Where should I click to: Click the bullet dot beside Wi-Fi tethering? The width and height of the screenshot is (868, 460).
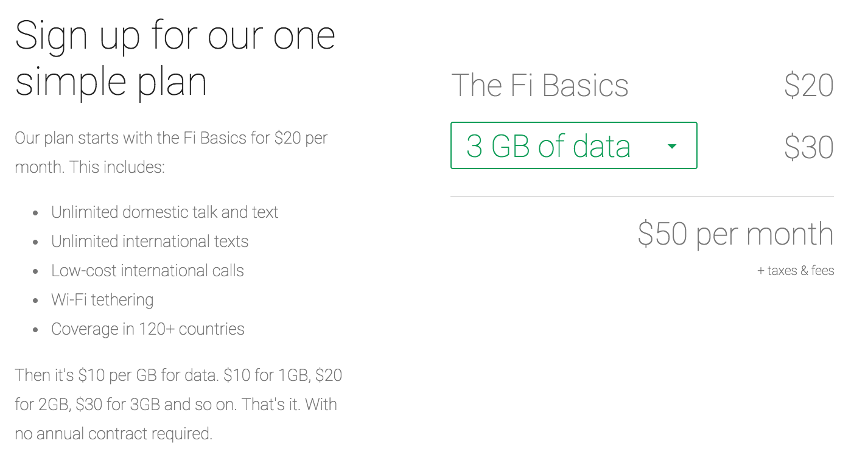[x=36, y=301]
